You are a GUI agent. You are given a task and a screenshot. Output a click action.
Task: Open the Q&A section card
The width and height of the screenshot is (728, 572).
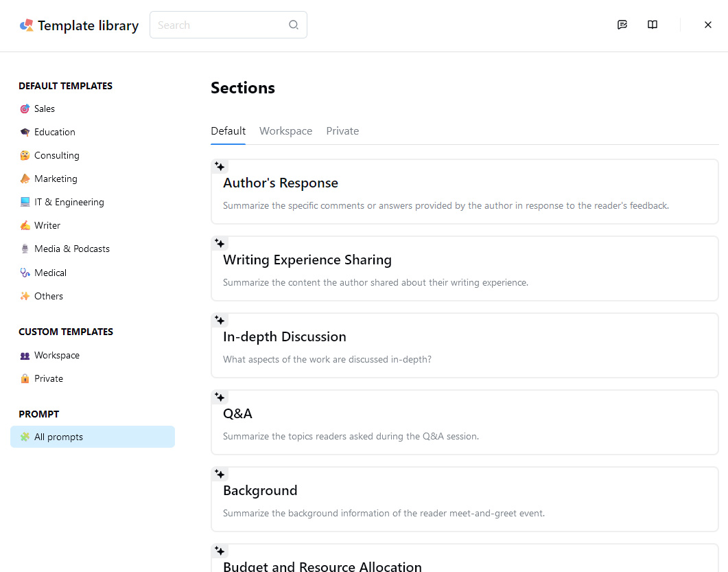click(x=465, y=422)
